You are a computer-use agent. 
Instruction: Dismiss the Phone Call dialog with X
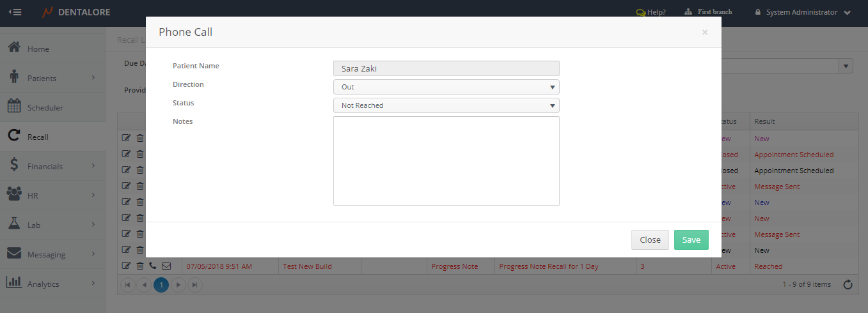(705, 32)
